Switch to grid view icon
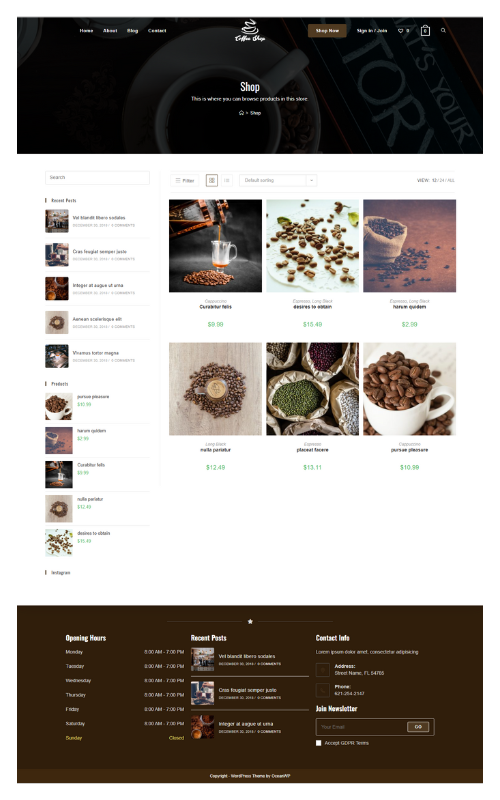 coord(212,180)
